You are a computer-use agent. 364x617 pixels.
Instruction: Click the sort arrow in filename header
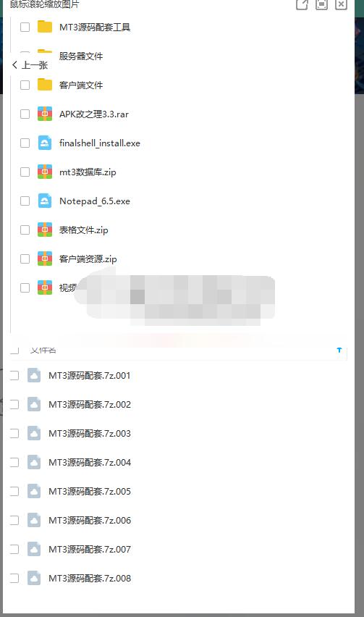pos(339,350)
